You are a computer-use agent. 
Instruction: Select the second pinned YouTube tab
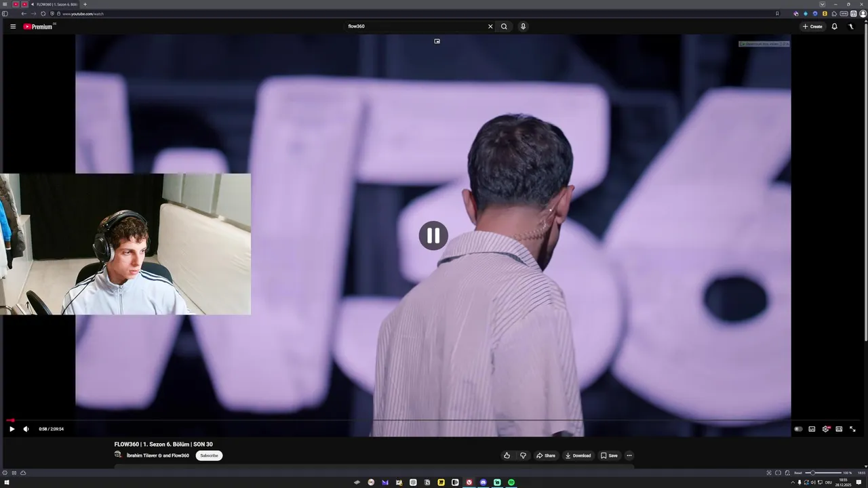[24, 4]
